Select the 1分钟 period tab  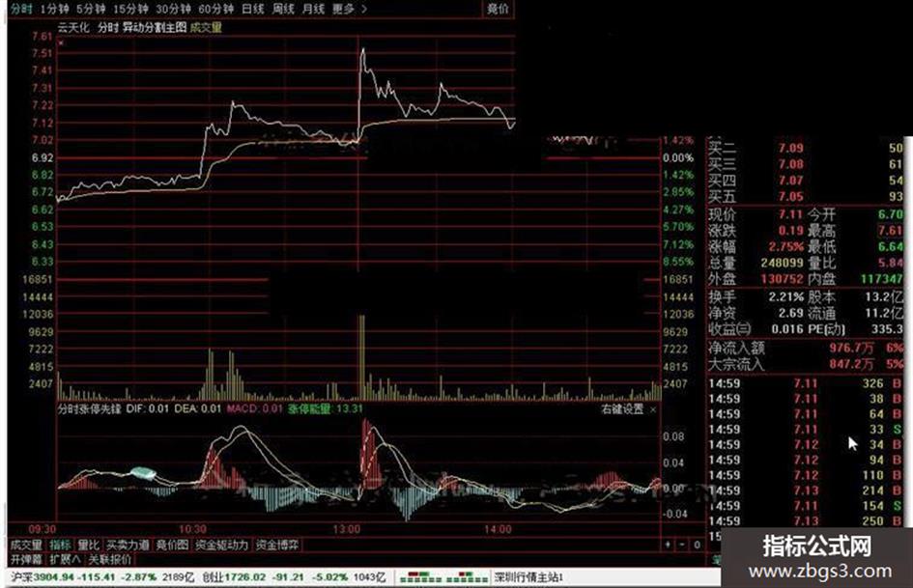point(55,10)
